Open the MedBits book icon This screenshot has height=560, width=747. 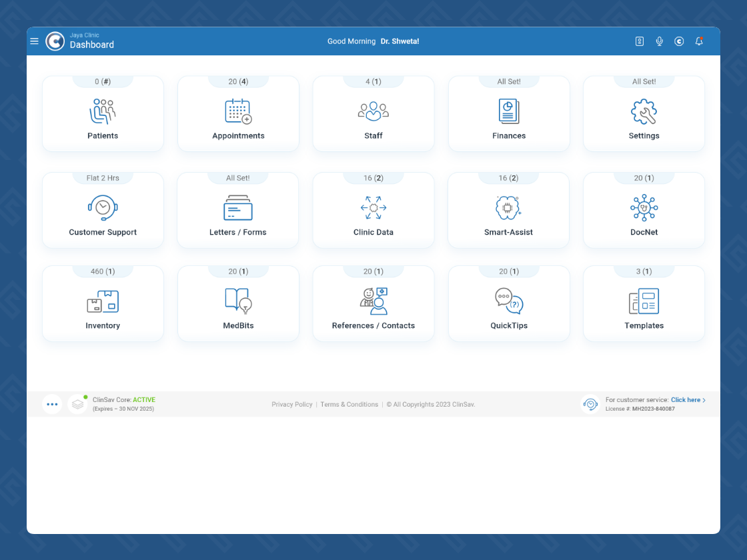(238, 301)
